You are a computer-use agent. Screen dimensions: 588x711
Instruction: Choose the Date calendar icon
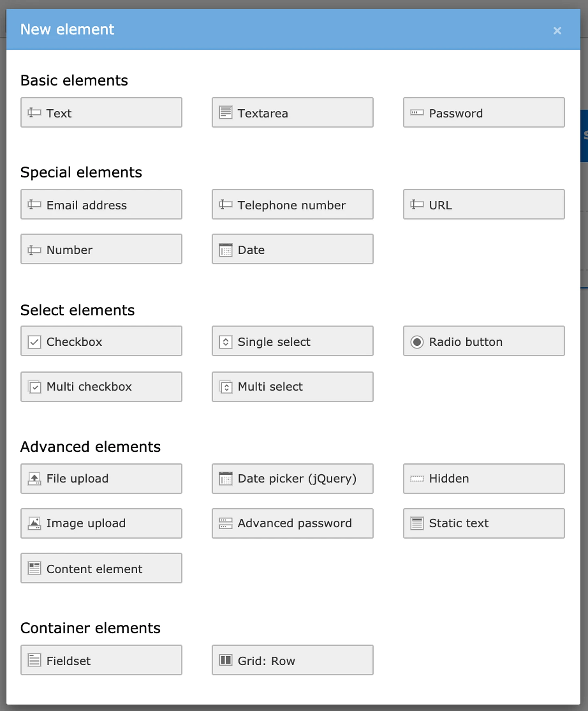point(226,249)
